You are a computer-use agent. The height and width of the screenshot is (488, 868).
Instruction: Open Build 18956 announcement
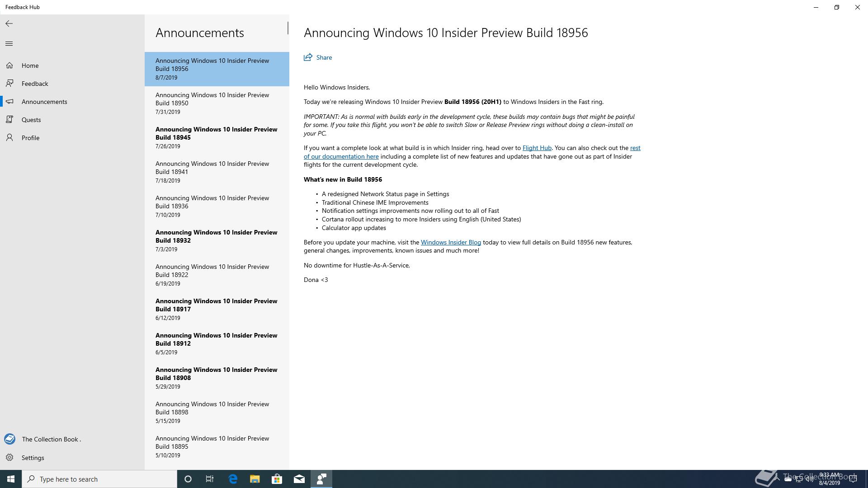(x=217, y=69)
